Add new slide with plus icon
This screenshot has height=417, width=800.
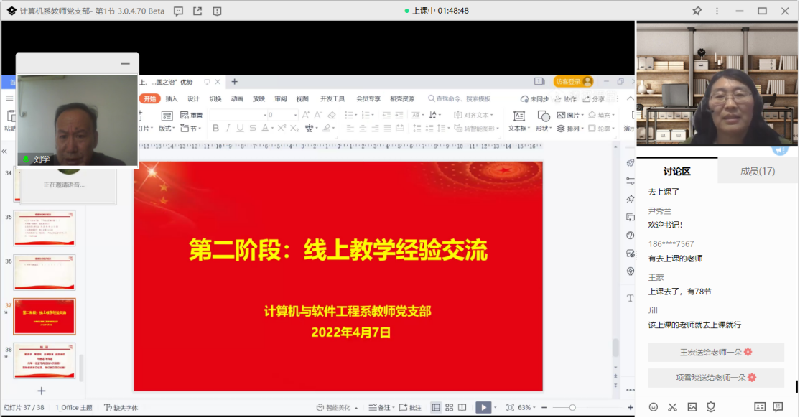pyautogui.click(x=41, y=389)
